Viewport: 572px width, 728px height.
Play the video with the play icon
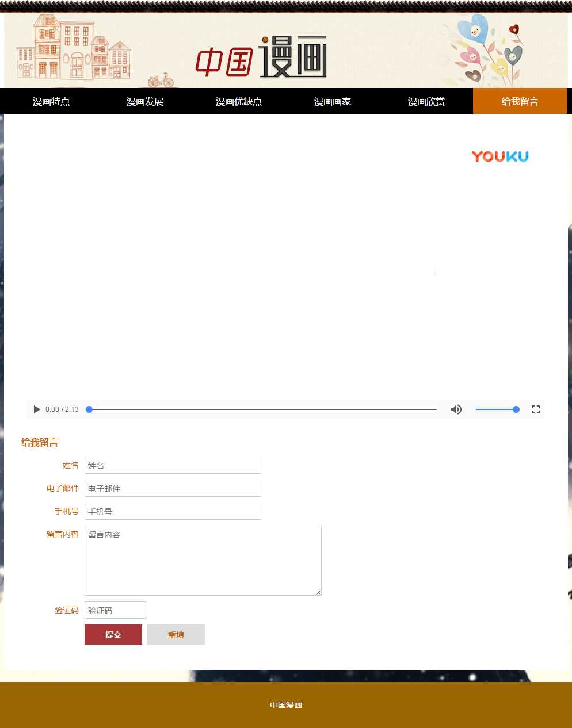coord(37,409)
